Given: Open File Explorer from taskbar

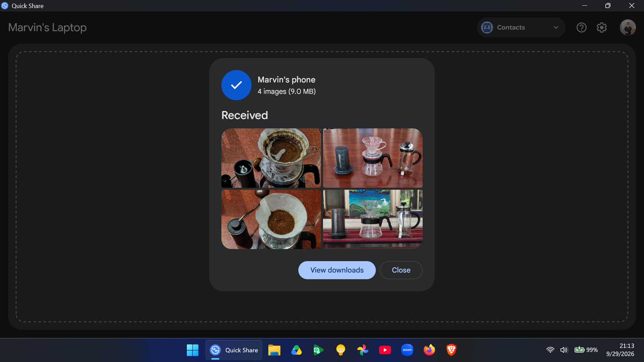Looking at the screenshot, I should pos(274,350).
